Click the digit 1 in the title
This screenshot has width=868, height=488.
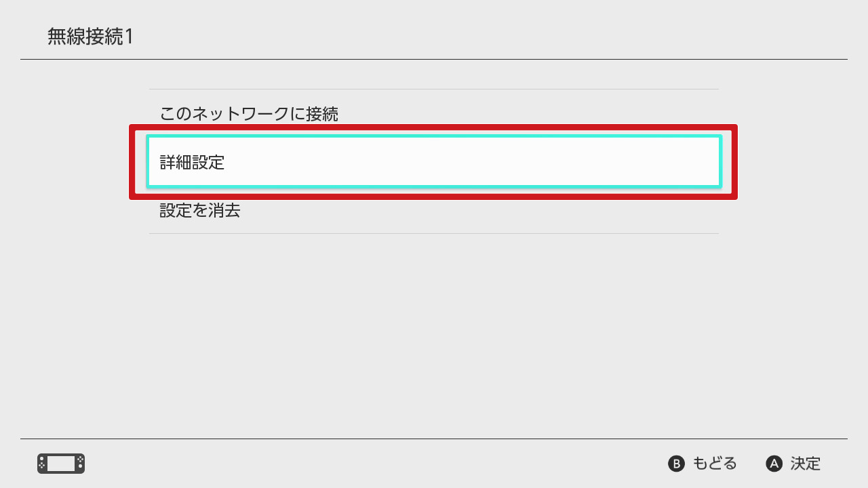(x=129, y=37)
